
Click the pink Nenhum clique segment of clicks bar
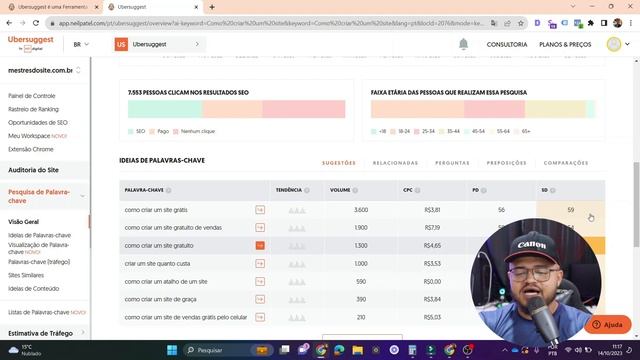pyautogui.click(x=304, y=109)
